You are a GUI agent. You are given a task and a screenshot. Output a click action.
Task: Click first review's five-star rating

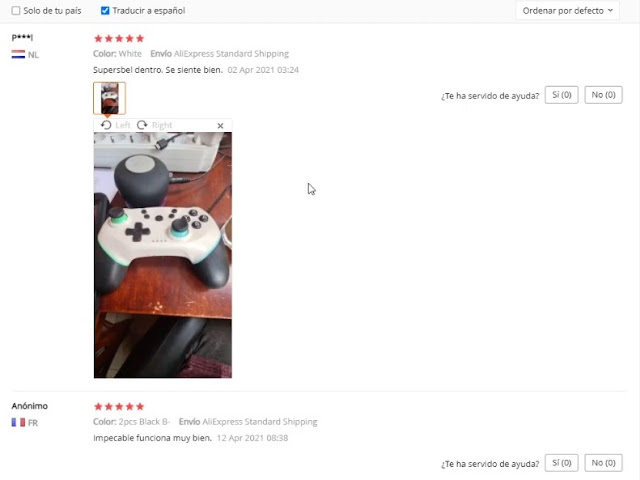click(x=119, y=39)
